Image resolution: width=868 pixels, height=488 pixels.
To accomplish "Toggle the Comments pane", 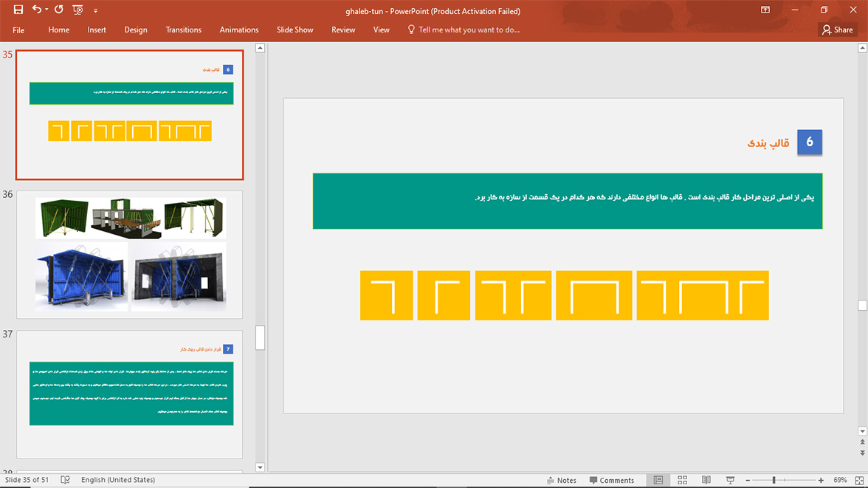I will click(x=612, y=480).
